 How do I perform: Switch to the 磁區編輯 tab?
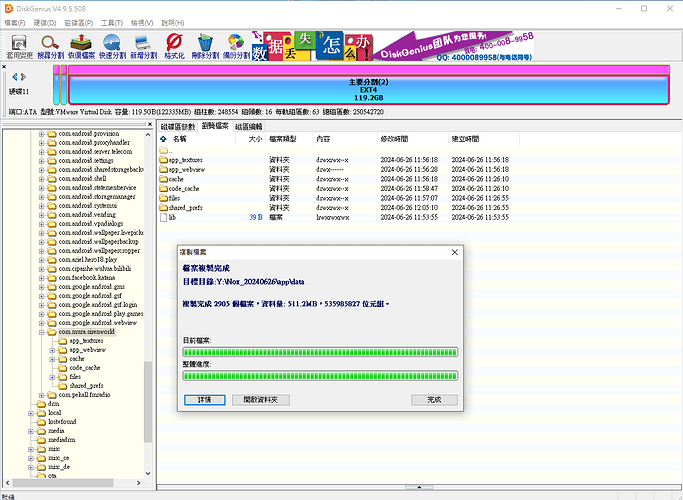tap(249, 127)
